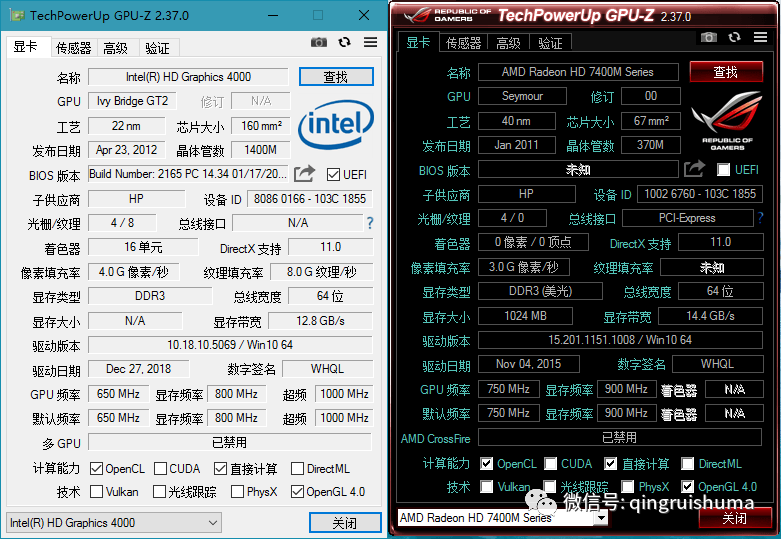Screen dimensions: 781x539
Task: Switch to 验证 tab in ROG window
Action: pos(550,43)
